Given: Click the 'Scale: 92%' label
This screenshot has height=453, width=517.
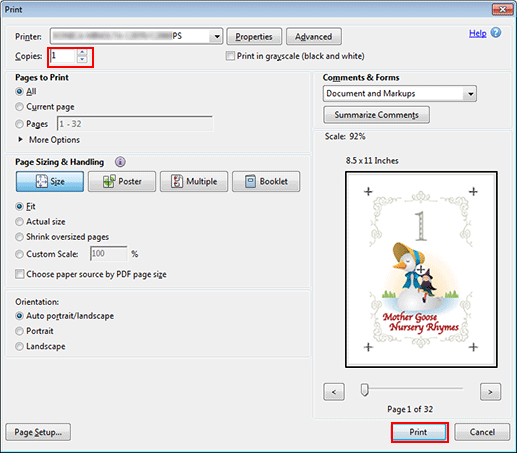Looking at the screenshot, I should [345, 137].
